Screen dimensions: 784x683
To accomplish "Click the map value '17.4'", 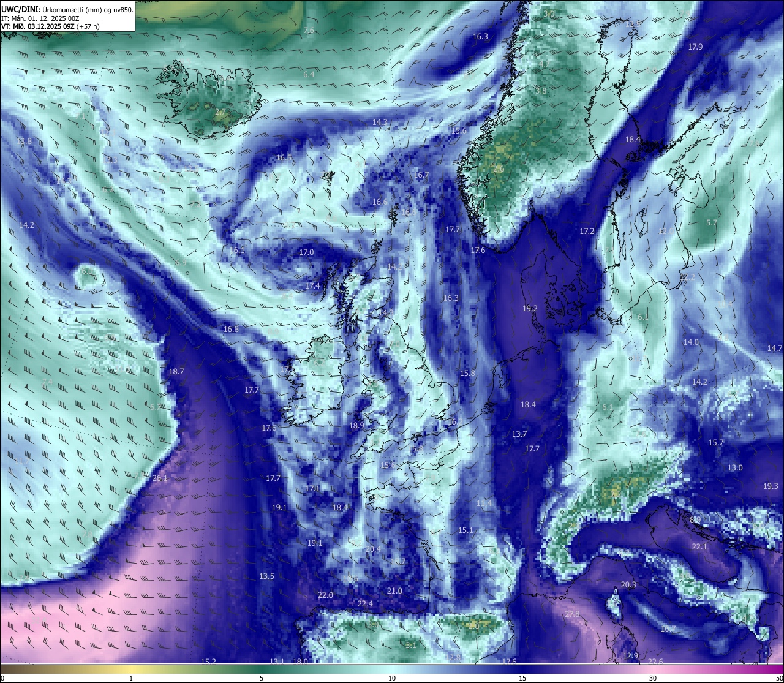I will 312,285.
